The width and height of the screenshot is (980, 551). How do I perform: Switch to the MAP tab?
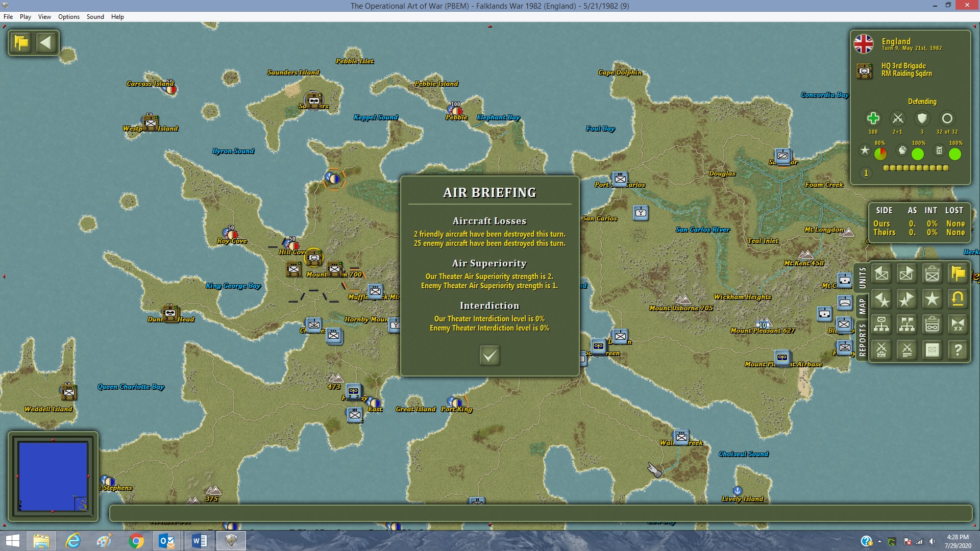click(x=862, y=306)
